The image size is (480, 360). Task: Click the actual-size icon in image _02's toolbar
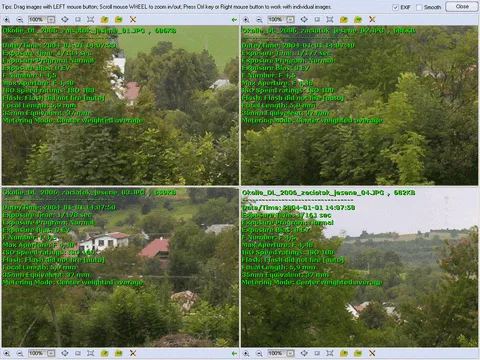[317, 20]
